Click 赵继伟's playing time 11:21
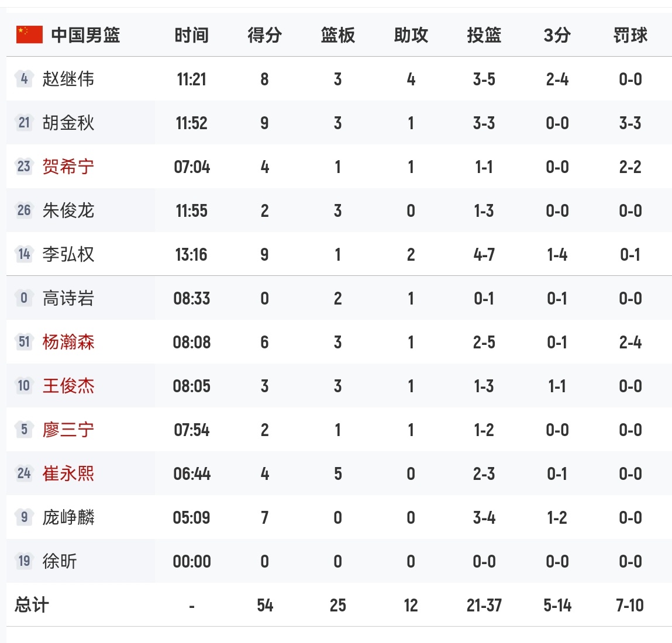The width and height of the screenshot is (672, 643). (192, 79)
